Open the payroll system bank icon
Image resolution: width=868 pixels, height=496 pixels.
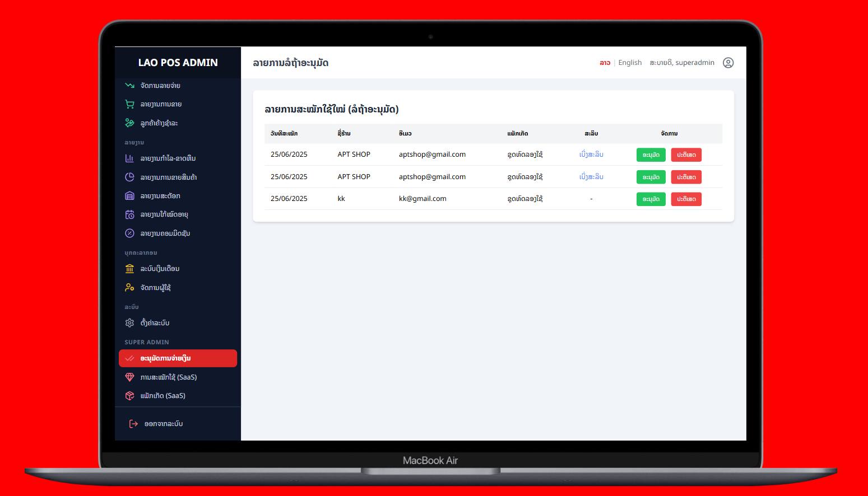coord(129,269)
